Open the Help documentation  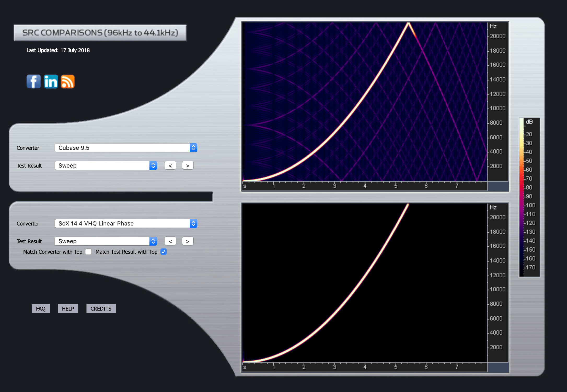(67, 308)
